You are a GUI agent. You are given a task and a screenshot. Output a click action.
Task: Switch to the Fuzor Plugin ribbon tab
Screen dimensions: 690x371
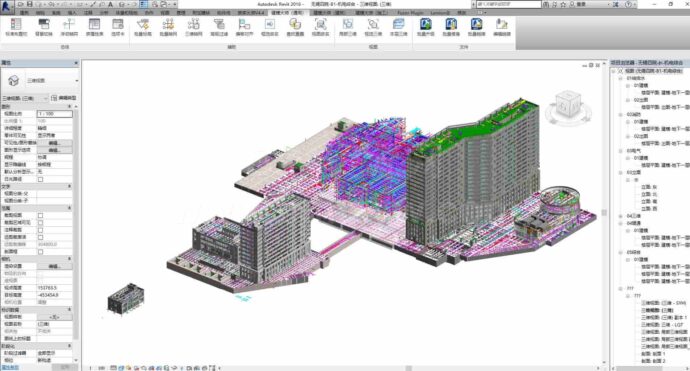[x=410, y=13]
